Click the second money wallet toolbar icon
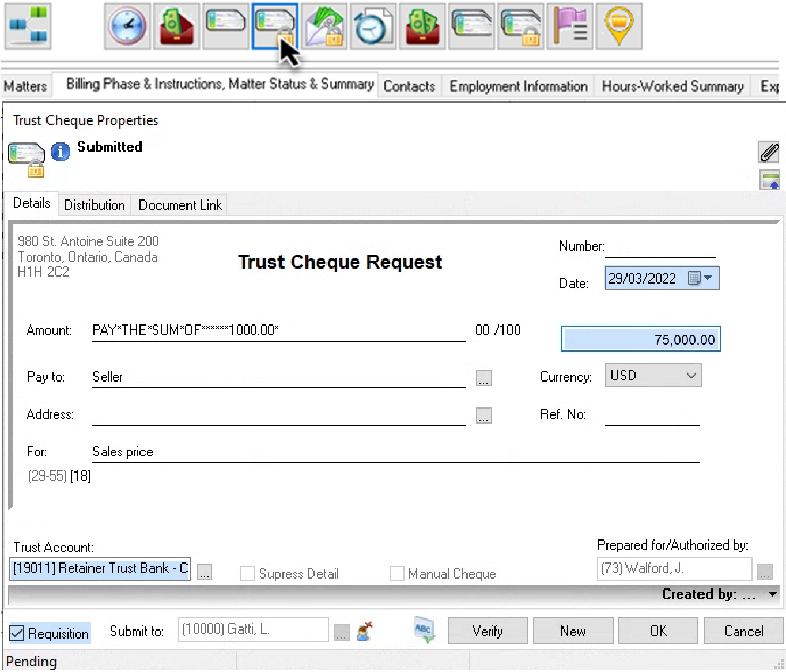 point(422,26)
